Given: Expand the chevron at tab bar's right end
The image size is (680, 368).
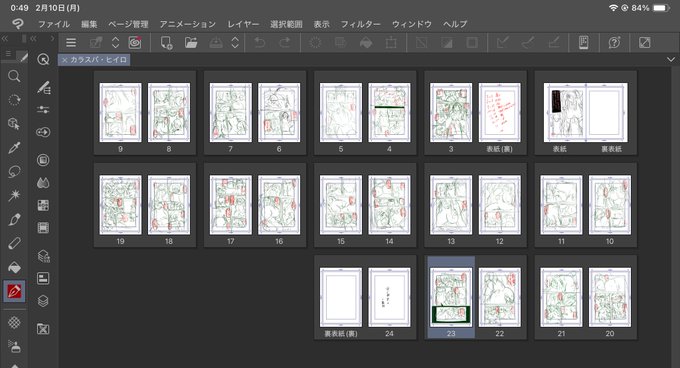Looking at the screenshot, I should point(671,60).
